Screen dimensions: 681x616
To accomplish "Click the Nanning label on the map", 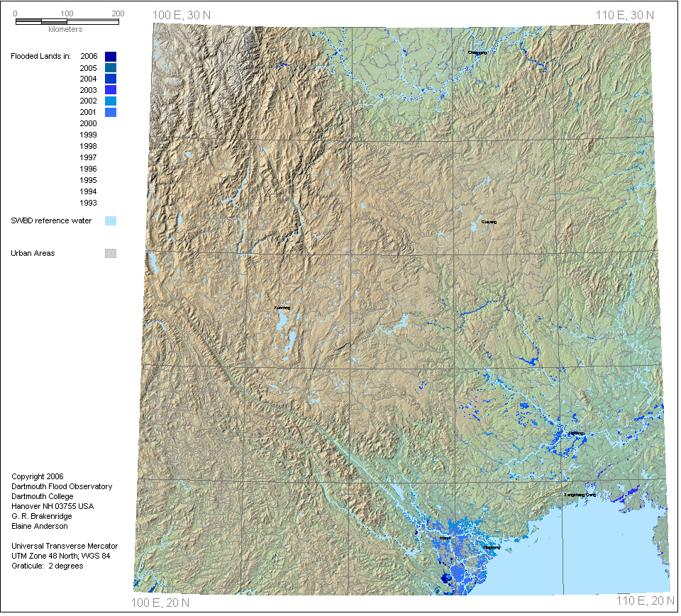I will (x=575, y=433).
